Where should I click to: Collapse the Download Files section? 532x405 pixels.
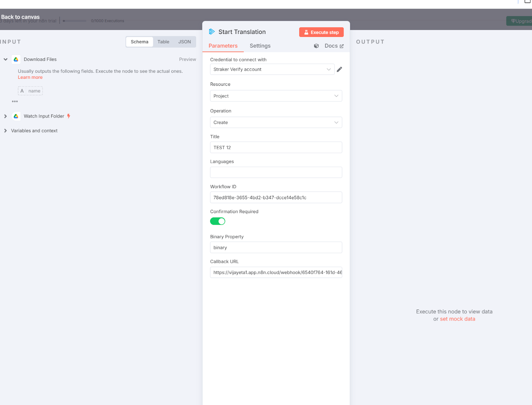click(6, 60)
